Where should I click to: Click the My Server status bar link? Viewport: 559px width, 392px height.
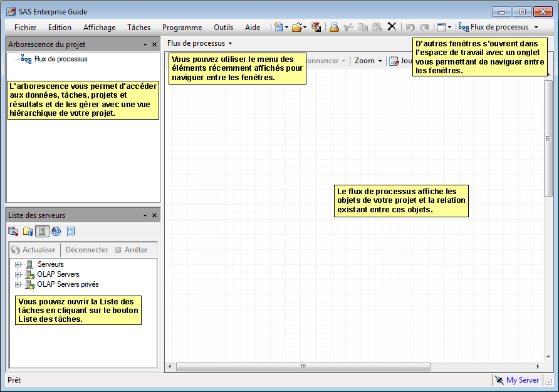[522, 380]
